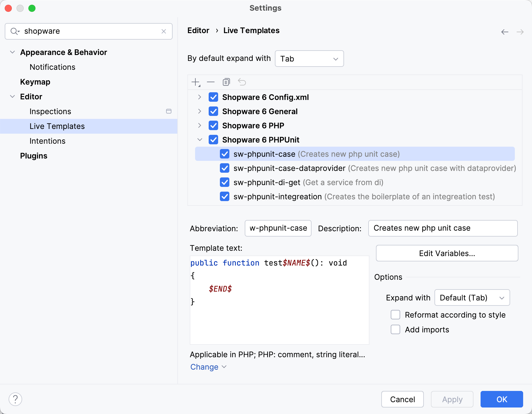Click inside the Description field
The width and height of the screenshot is (532, 414).
(x=442, y=228)
